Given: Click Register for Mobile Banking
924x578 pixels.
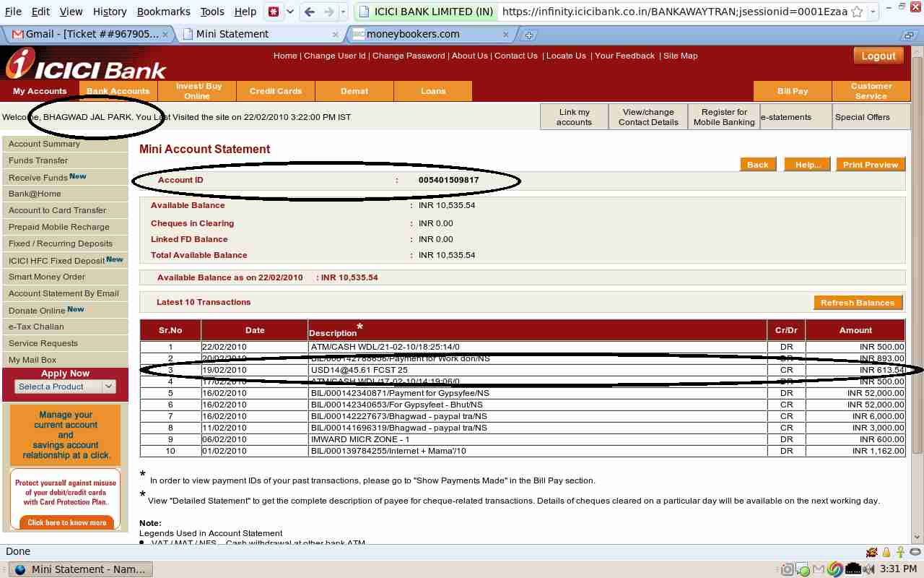Looking at the screenshot, I should 724,117.
